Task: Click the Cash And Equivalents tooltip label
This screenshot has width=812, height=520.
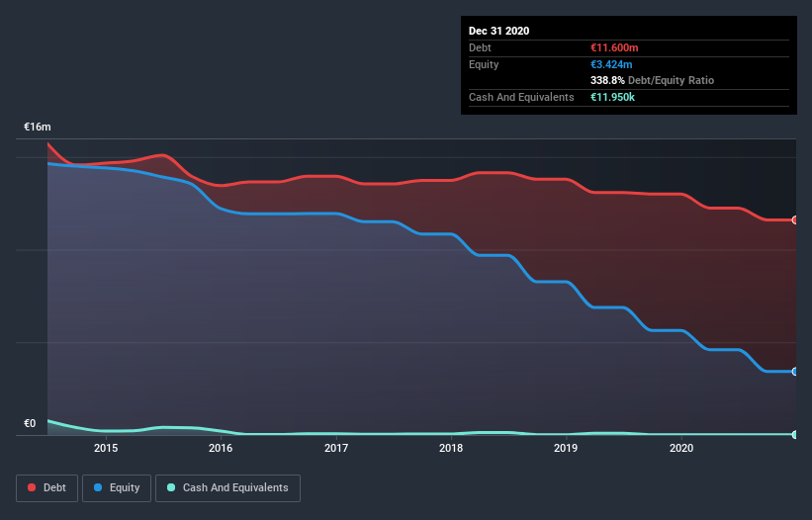Action: [521, 97]
